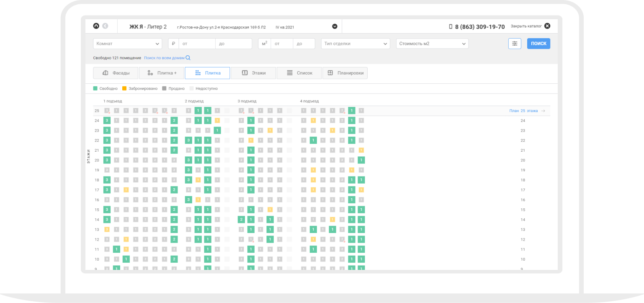Open the Тип отделки dropdown
This screenshot has width=644, height=303.
tap(355, 44)
